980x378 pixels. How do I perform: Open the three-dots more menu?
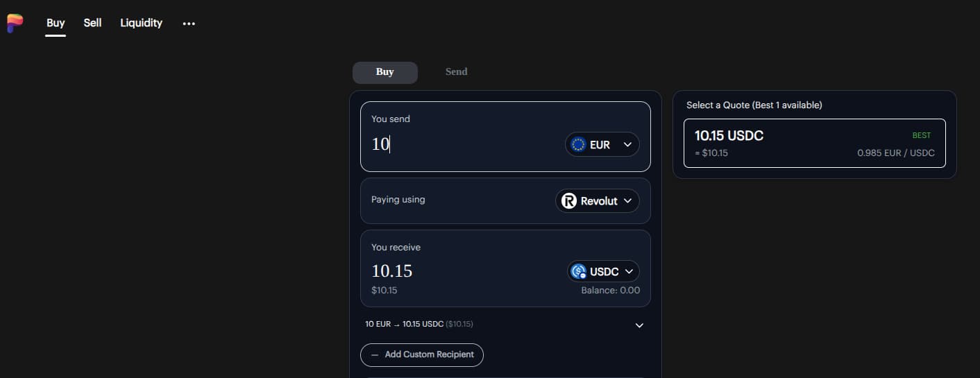click(189, 24)
